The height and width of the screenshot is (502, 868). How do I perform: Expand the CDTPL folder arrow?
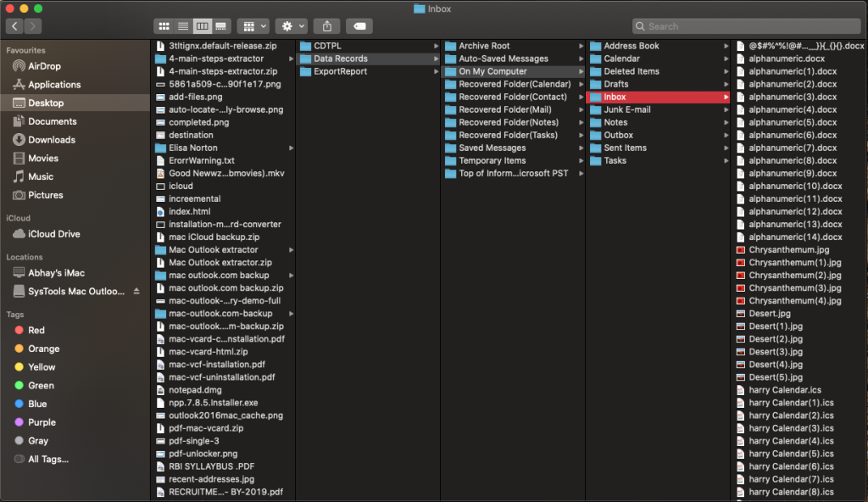pos(436,46)
